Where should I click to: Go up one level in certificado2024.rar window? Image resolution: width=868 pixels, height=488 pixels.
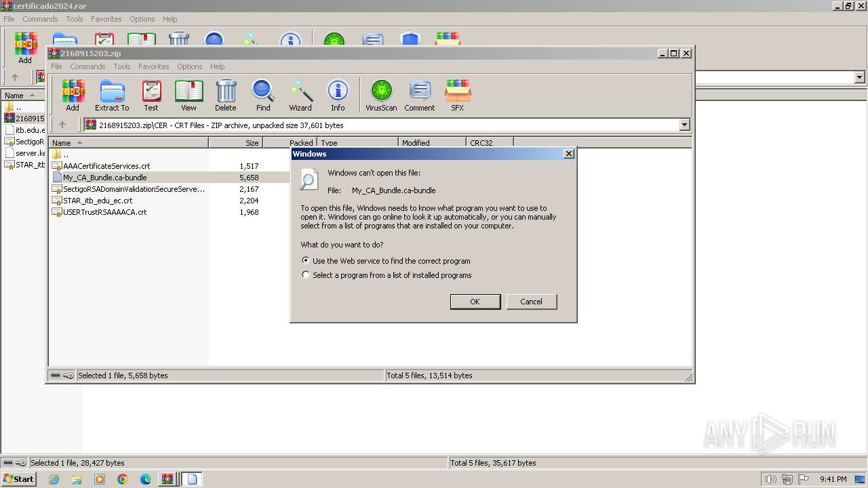pos(15,77)
